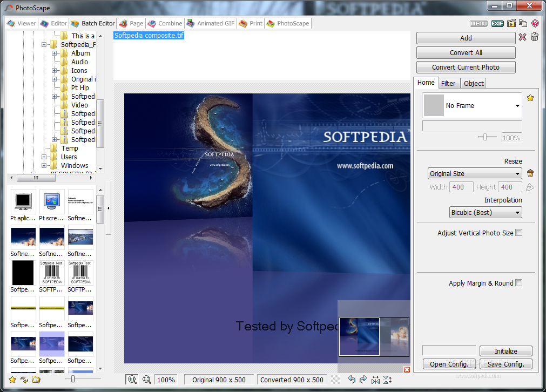Image resolution: width=546 pixels, height=392 pixels.
Task: Click the copy pages icon near help
Action: click(x=523, y=23)
